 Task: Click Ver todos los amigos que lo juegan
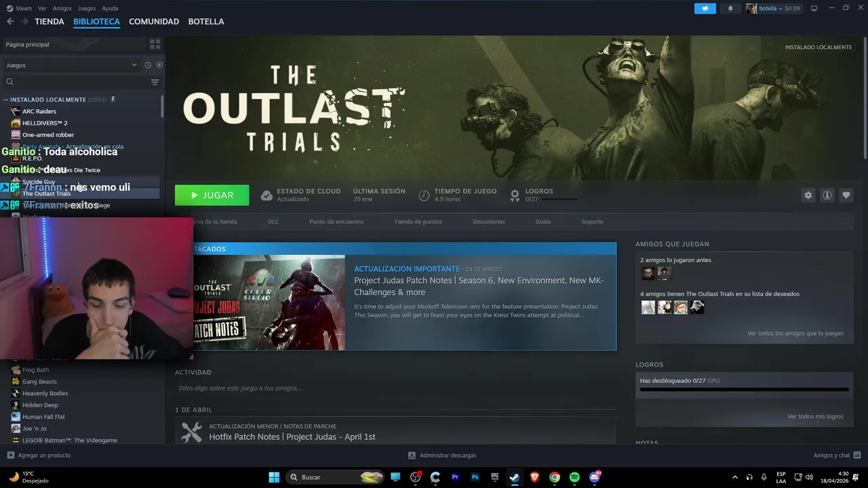pos(795,333)
